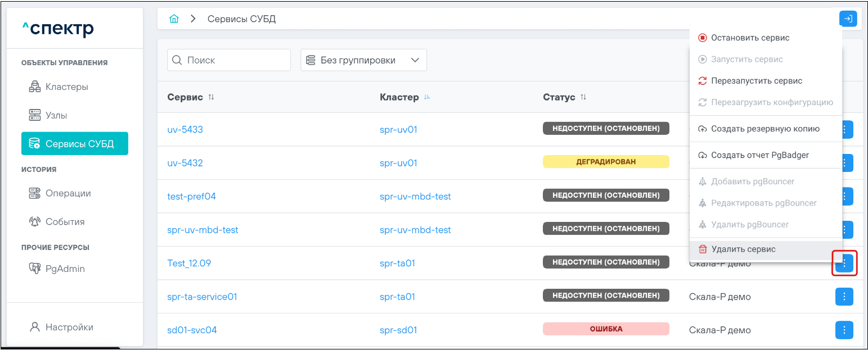Sort table by Status column icon
Viewport: 868px width, 350px height.
583,97
